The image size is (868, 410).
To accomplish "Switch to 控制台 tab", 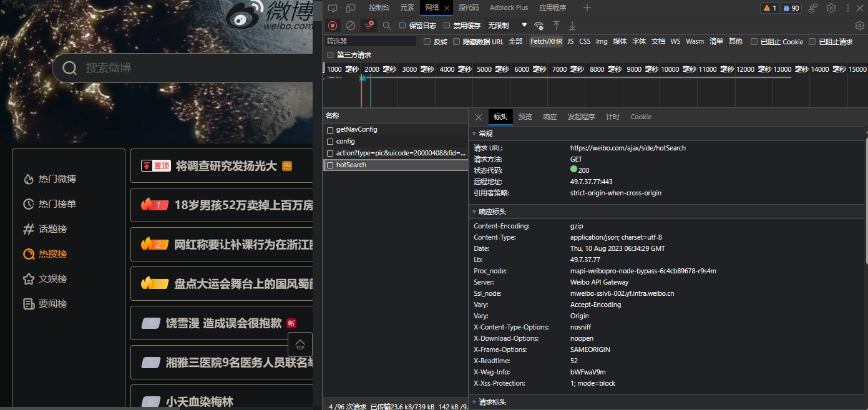I will (379, 7).
